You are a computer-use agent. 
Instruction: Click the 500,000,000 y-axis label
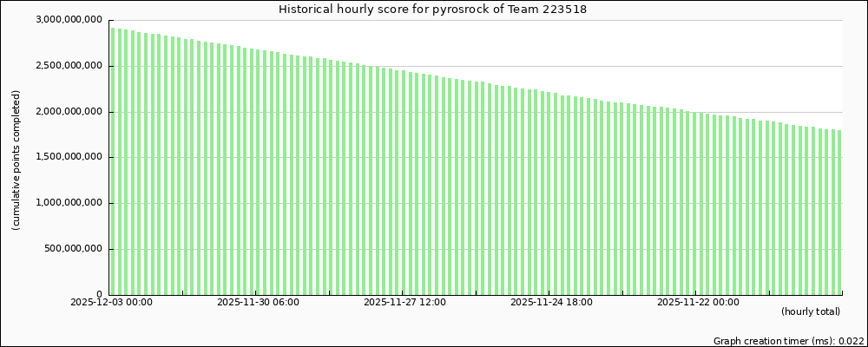click(72, 249)
